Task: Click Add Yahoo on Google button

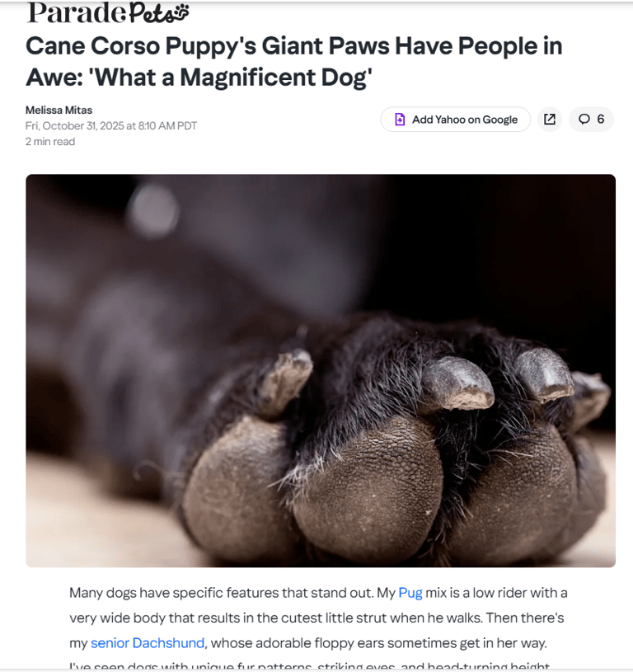Action: coord(455,119)
